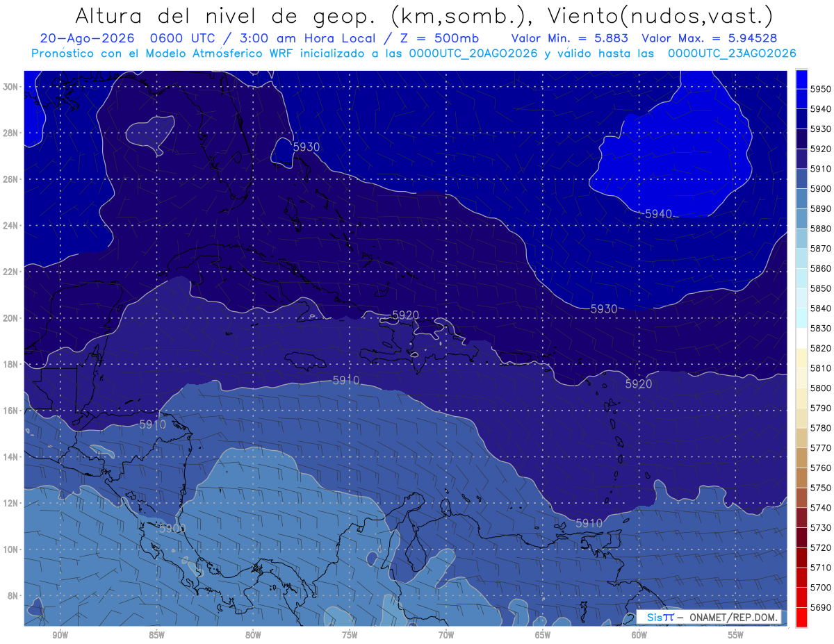Click the legend swatch between 5940 and 5950
The image size is (834, 644).
801,99
